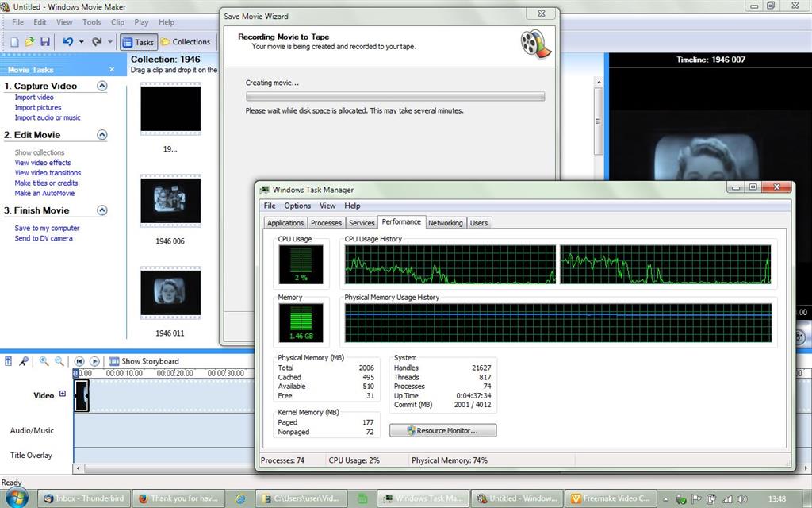Screen dimensions: 812x508
Task: Open Inbox - Thunderbird taskbar button
Action: point(83,498)
